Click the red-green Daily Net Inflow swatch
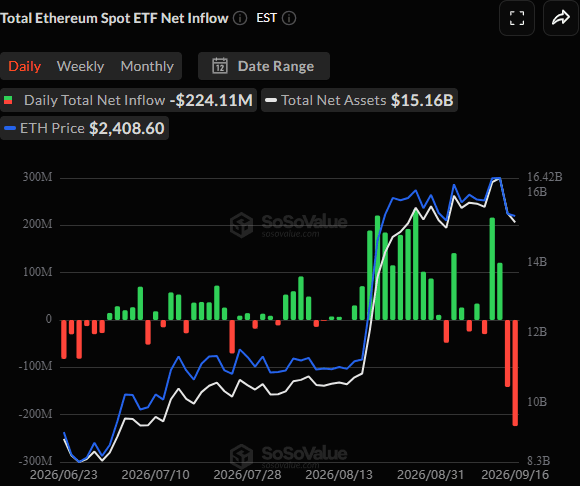The width and height of the screenshot is (580, 486). [x=8, y=100]
